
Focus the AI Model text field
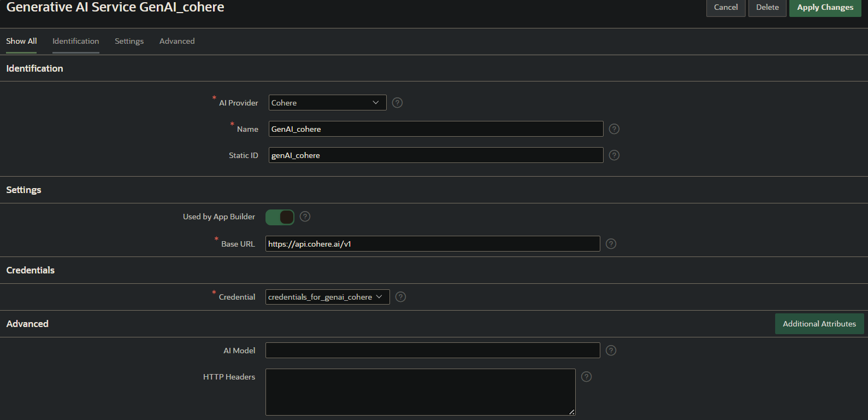point(433,351)
